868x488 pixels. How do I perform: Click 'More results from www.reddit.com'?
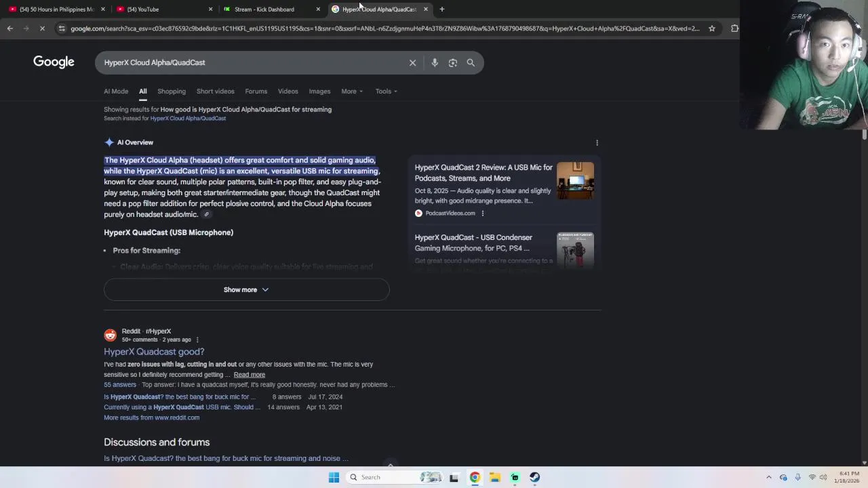(151, 418)
